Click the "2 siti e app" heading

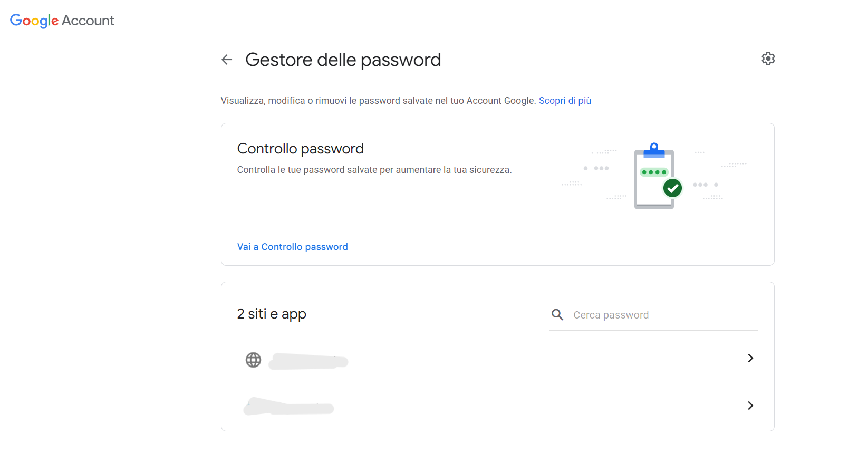click(x=272, y=313)
